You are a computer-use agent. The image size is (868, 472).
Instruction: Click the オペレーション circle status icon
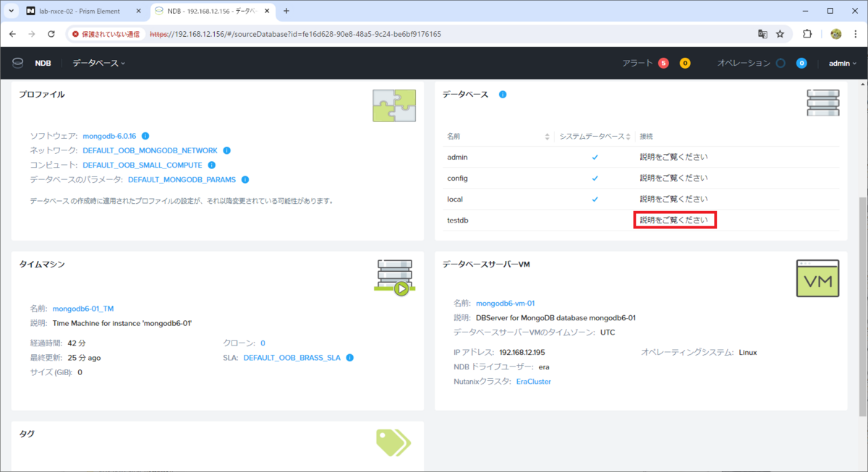click(780, 63)
